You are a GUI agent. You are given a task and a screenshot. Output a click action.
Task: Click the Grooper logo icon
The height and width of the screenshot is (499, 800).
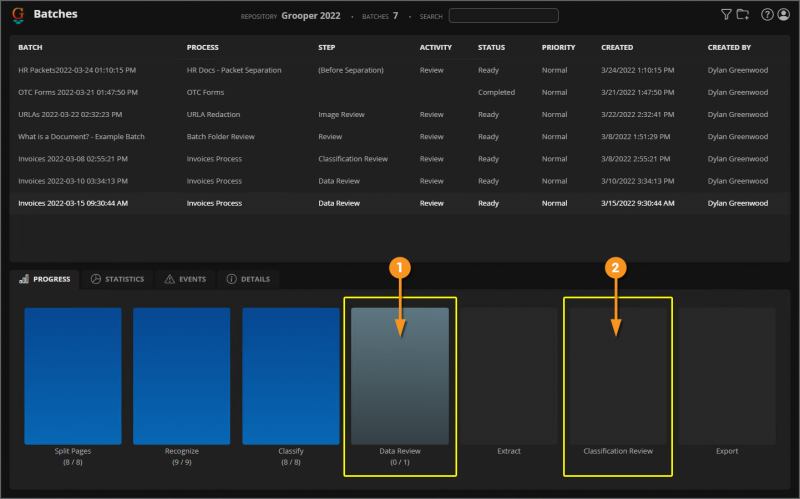click(x=18, y=15)
